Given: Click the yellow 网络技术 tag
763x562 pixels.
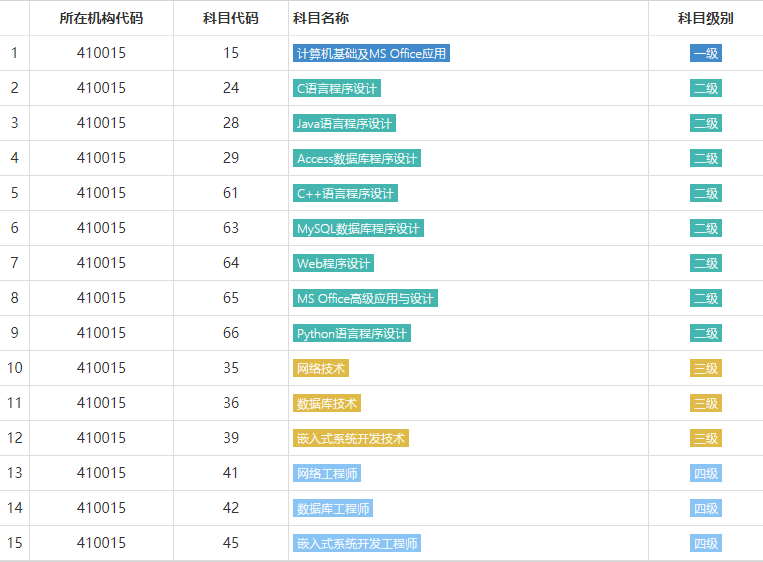Looking at the screenshot, I should point(321,368).
